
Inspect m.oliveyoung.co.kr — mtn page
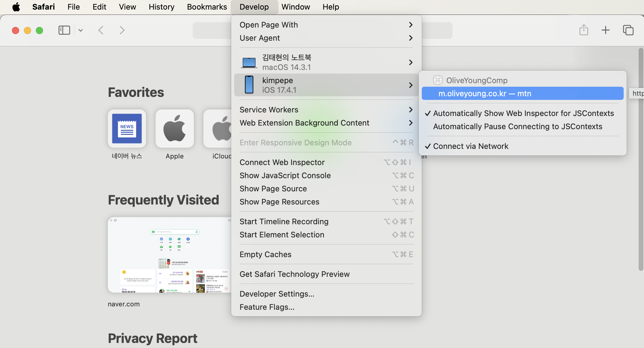[522, 94]
